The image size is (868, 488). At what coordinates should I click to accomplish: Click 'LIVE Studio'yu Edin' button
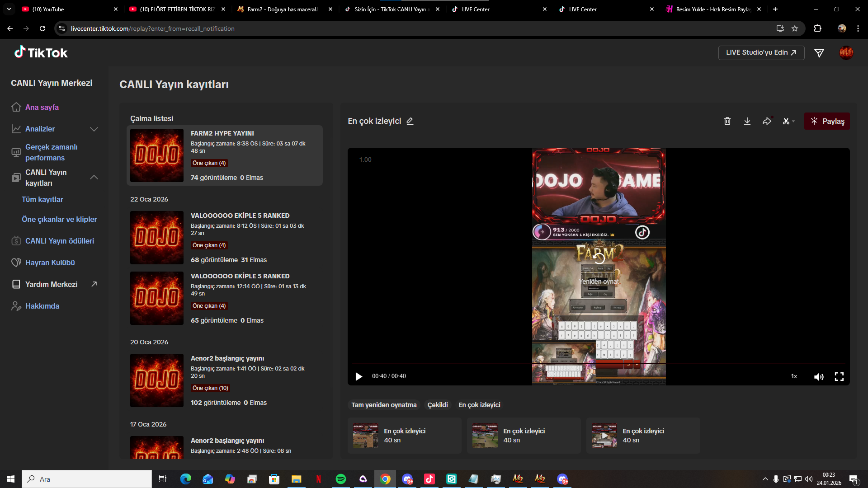click(x=761, y=52)
